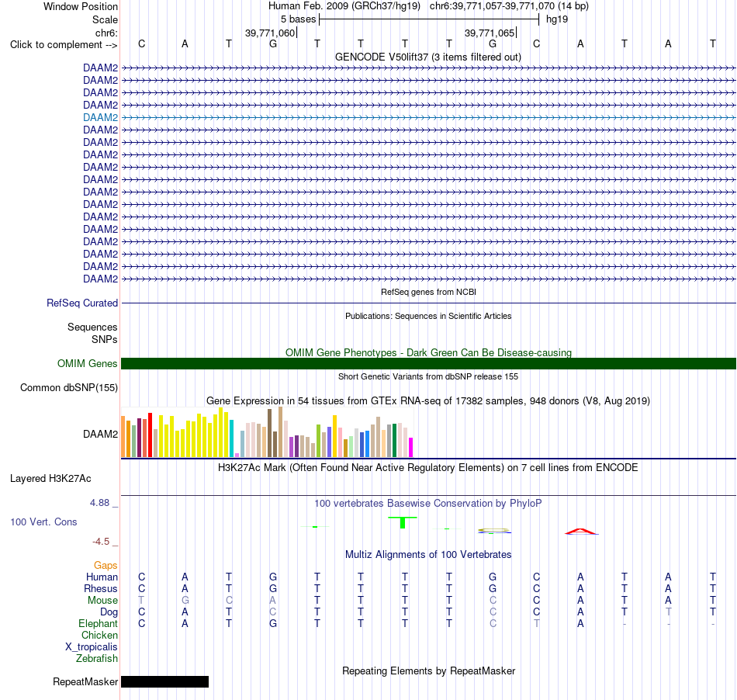Click the 'RefSeq Curated' track label
The image size is (737, 700).
(82, 303)
